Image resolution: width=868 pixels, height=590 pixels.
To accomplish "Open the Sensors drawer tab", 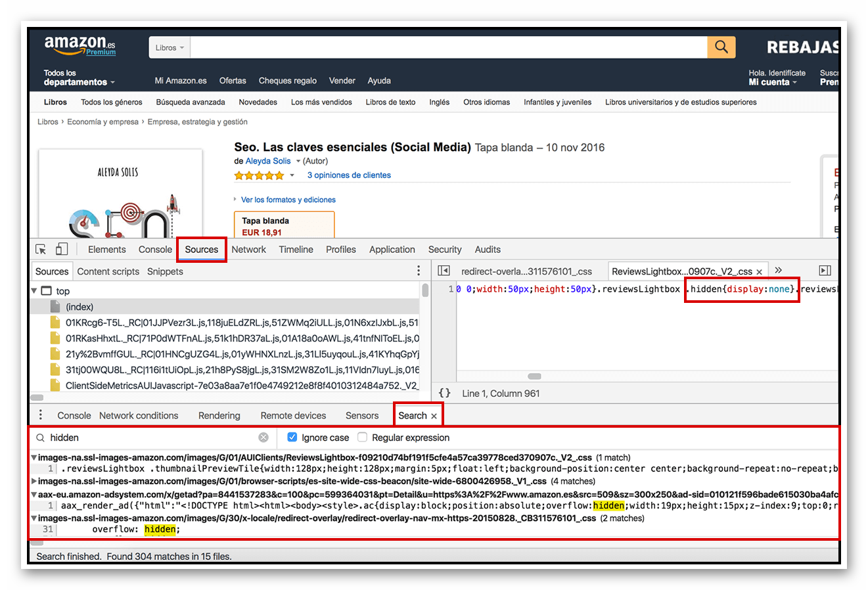I will click(362, 416).
